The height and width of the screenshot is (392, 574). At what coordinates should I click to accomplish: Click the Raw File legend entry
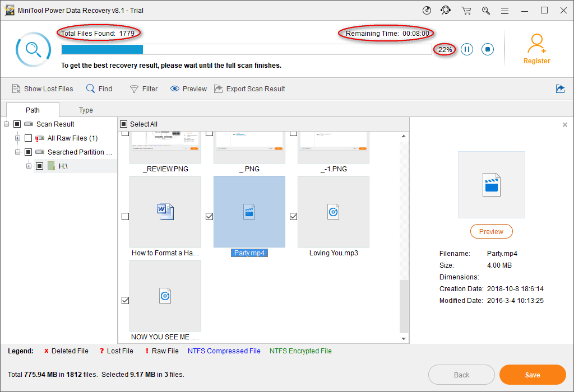162,351
